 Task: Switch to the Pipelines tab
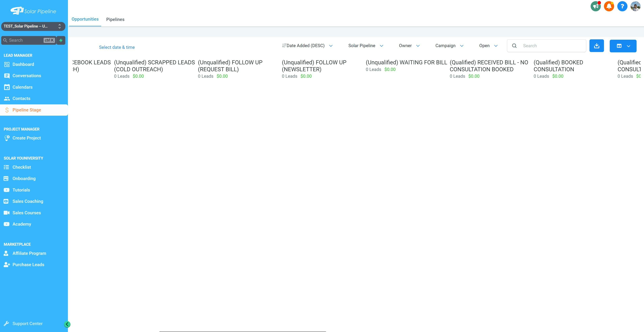pyautogui.click(x=115, y=19)
